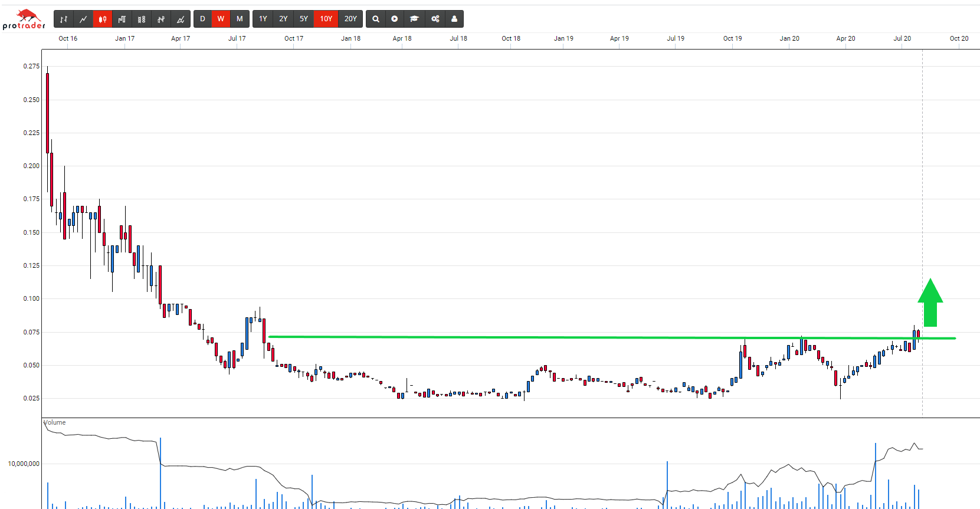Click the 0.275 price axis label

(x=32, y=66)
